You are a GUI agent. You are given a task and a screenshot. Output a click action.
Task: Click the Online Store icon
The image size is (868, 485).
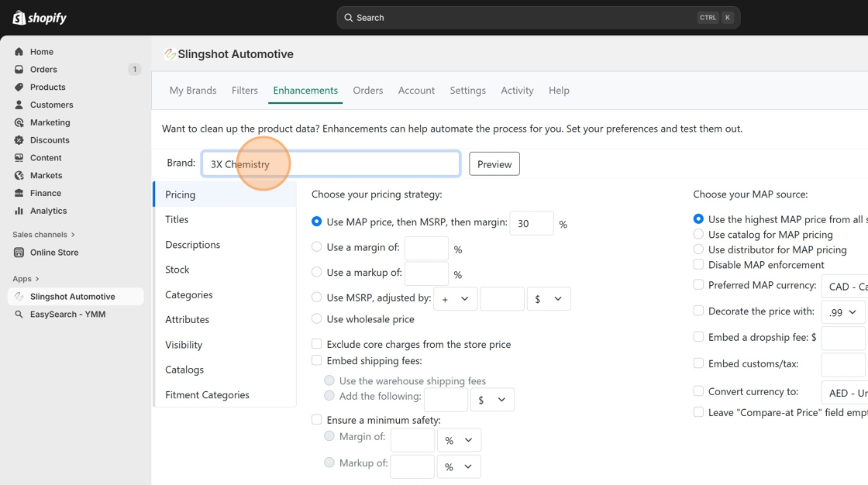[19, 253]
